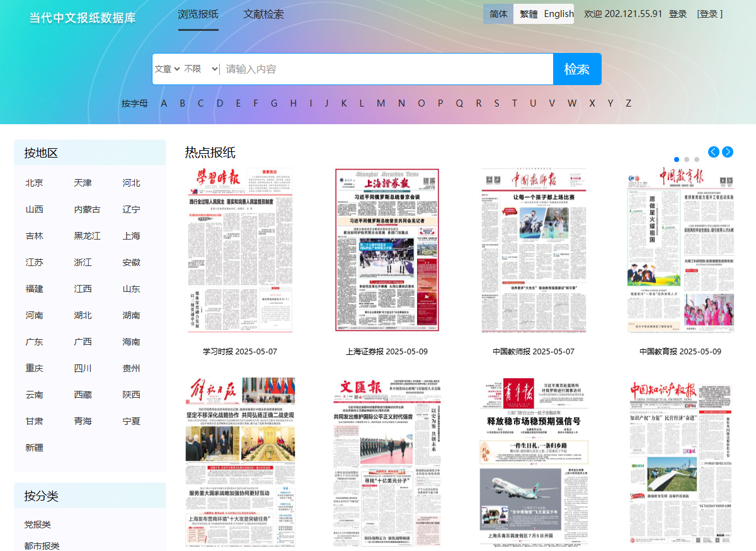Image resolution: width=756 pixels, height=551 pixels.
Task: Filter newspapers by letter W
Action: (572, 103)
